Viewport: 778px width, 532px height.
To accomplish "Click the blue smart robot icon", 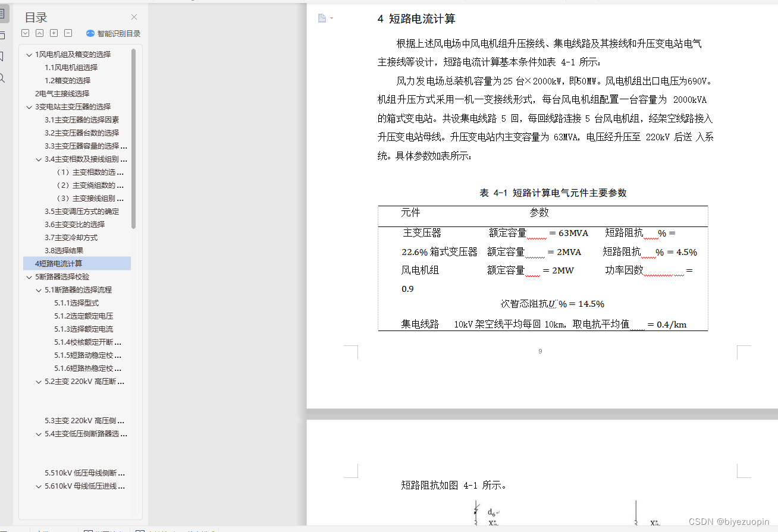I will (90, 33).
